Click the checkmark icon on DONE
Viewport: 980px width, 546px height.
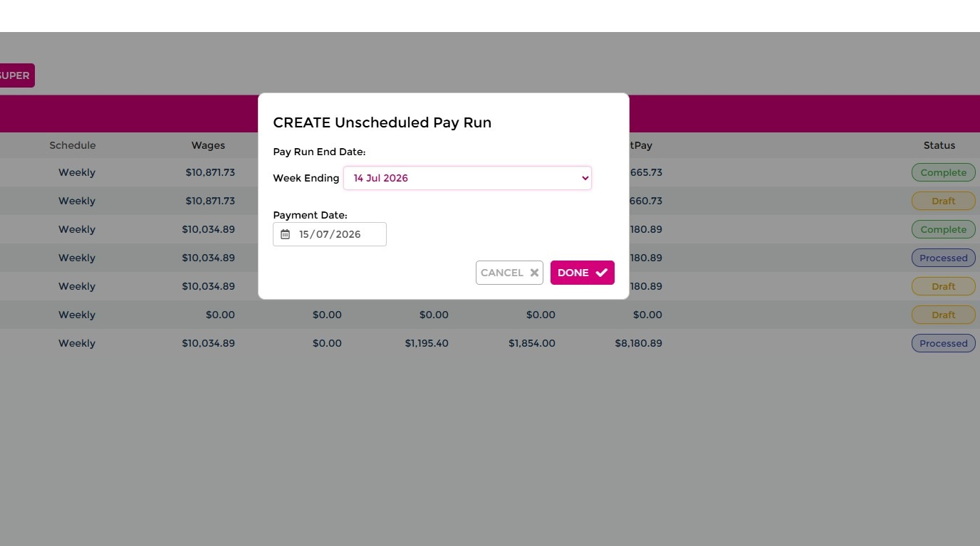point(602,273)
